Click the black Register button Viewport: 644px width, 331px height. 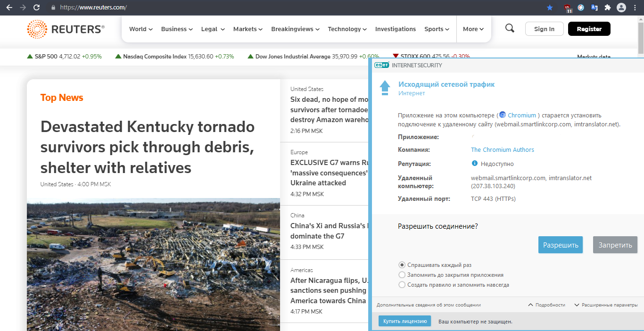pyautogui.click(x=589, y=29)
